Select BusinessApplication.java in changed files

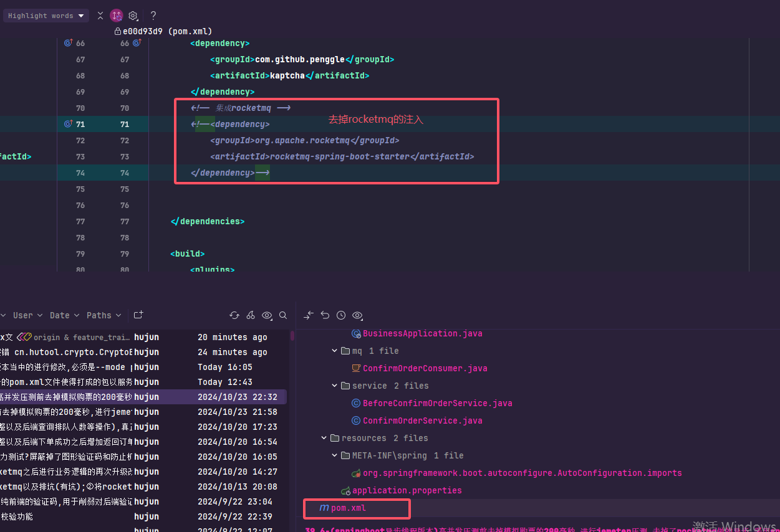coord(423,333)
